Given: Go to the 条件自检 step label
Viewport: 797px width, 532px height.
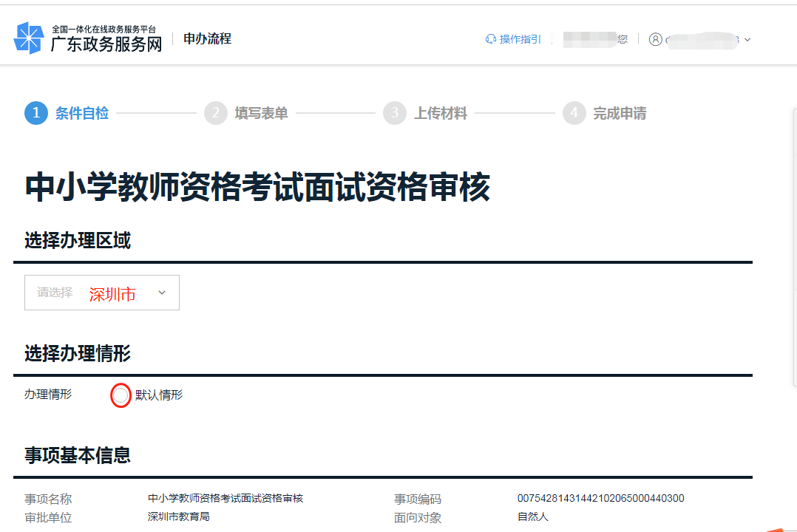Looking at the screenshot, I should pos(82,113).
